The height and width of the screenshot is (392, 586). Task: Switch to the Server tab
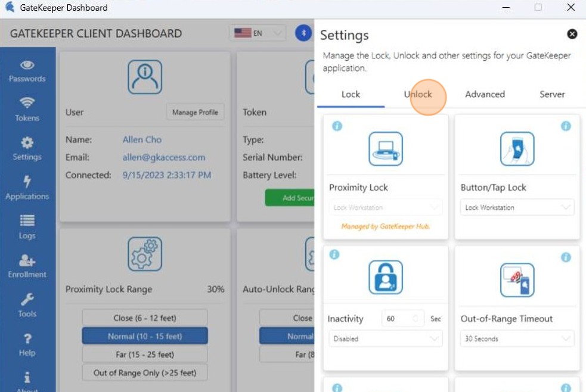[552, 95]
